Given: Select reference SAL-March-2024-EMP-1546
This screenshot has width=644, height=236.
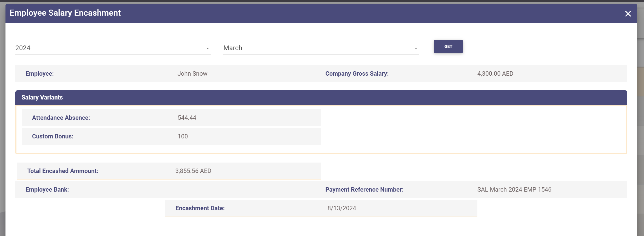Looking at the screenshot, I should (514, 190).
